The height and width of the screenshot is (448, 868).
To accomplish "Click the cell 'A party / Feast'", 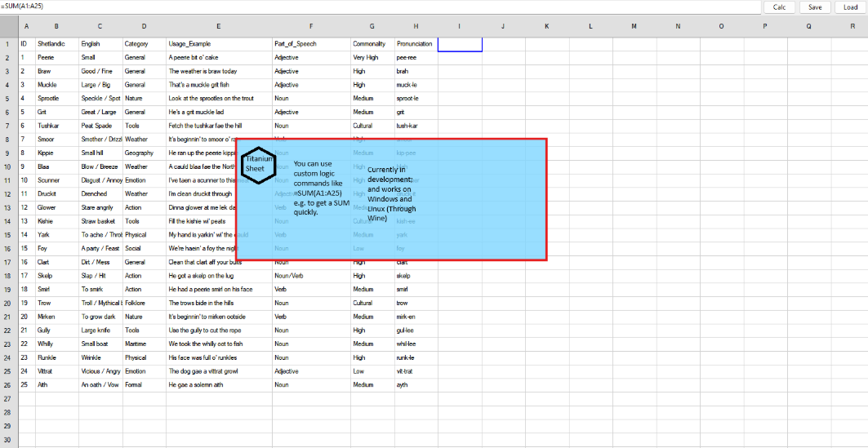I will [x=100, y=249].
